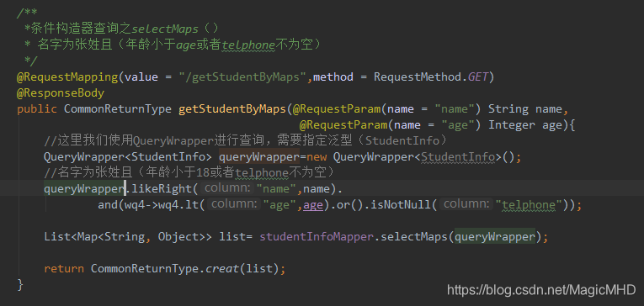Click the CommonReturnType return type in signature
The height and width of the screenshot is (306, 644).
coord(118,109)
